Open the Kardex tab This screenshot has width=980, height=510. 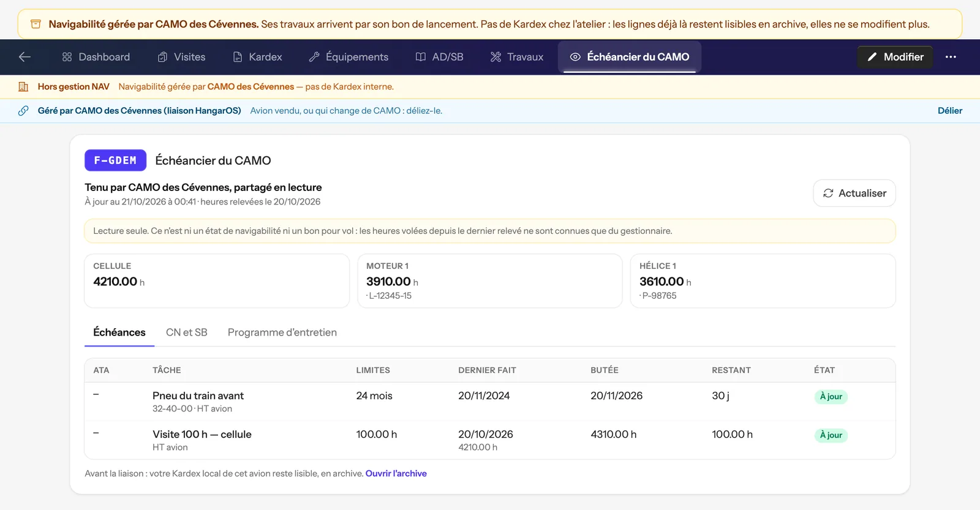click(x=257, y=57)
